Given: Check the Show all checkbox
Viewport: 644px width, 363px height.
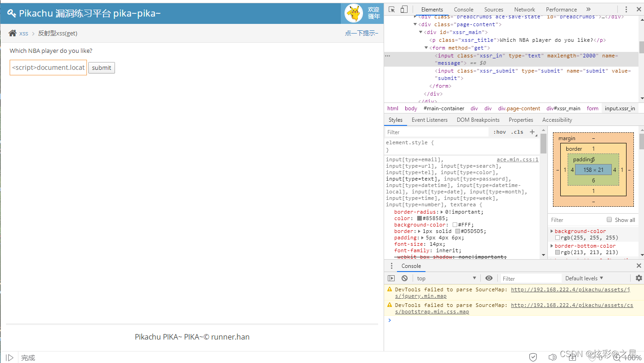Looking at the screenshot, I should click(x=609, y=220).
